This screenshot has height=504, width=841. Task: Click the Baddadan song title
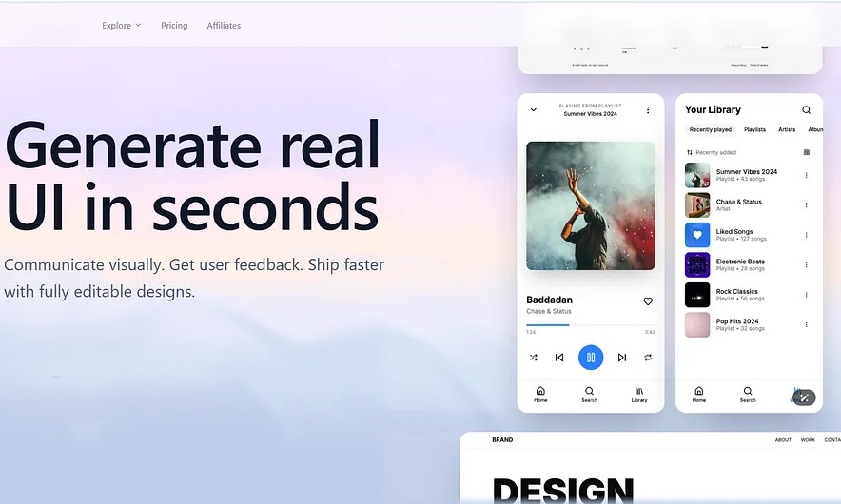[549, 300]
